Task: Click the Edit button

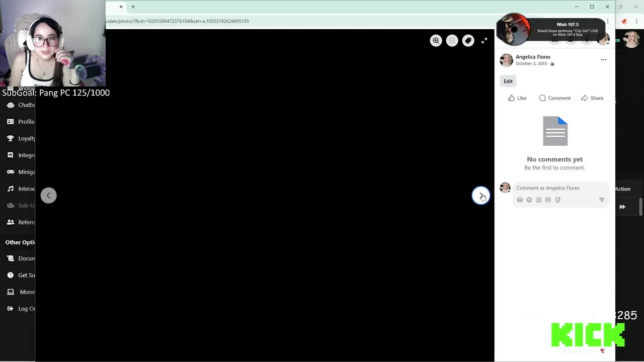Action: (508, 81)
